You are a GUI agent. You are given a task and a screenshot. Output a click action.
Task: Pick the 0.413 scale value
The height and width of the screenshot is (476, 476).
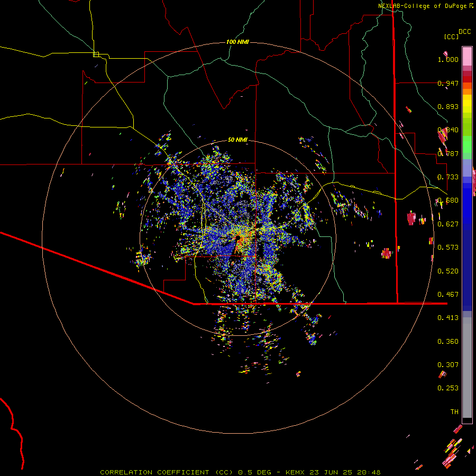click(448, 318)
